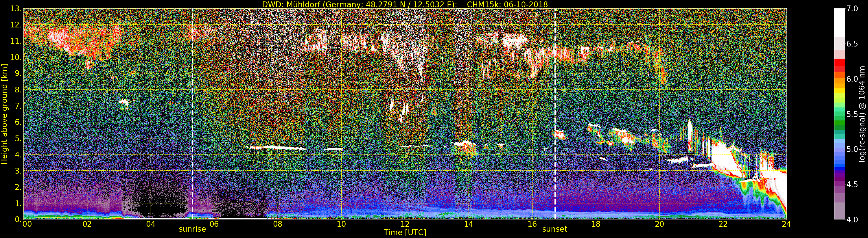868x238 pixels.
Task: Click the "6.0" colorbar tick label
Action: pos(852,79)
